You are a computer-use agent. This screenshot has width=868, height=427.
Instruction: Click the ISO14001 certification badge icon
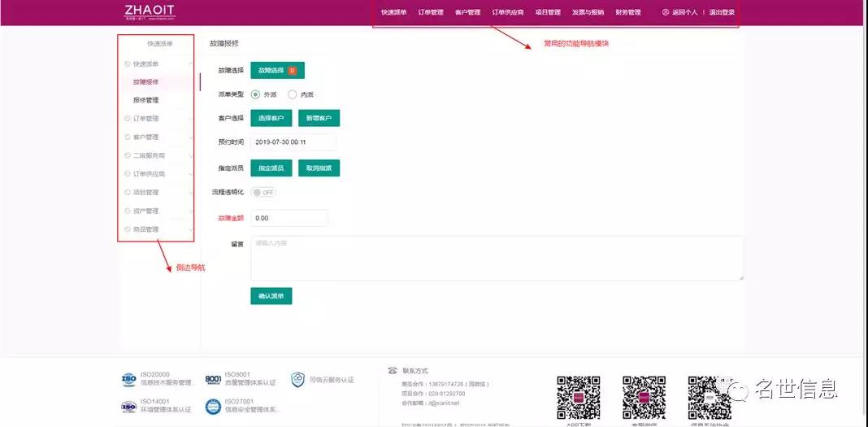point(128,406)
